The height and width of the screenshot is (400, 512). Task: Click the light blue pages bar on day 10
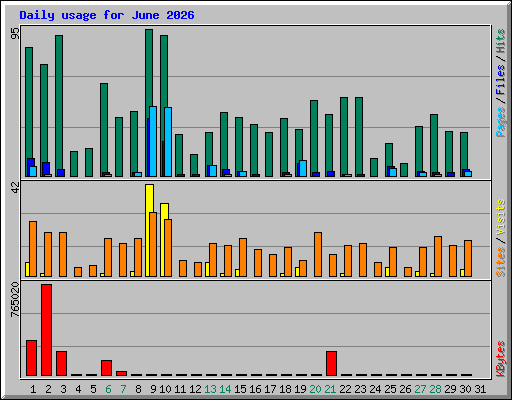tap(168, 142)
